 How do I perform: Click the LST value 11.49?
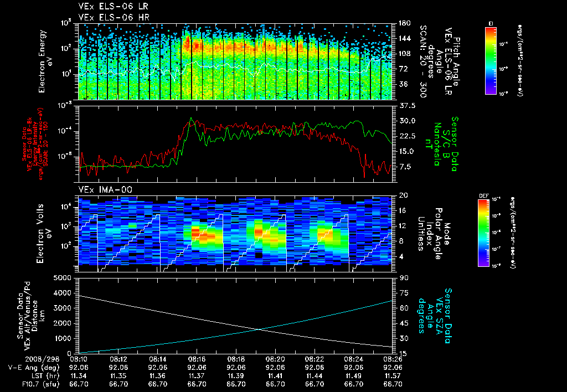354,376
